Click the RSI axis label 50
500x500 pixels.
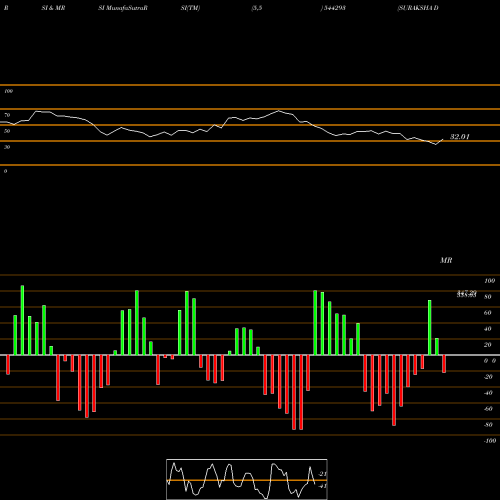[x=7, y=131]
